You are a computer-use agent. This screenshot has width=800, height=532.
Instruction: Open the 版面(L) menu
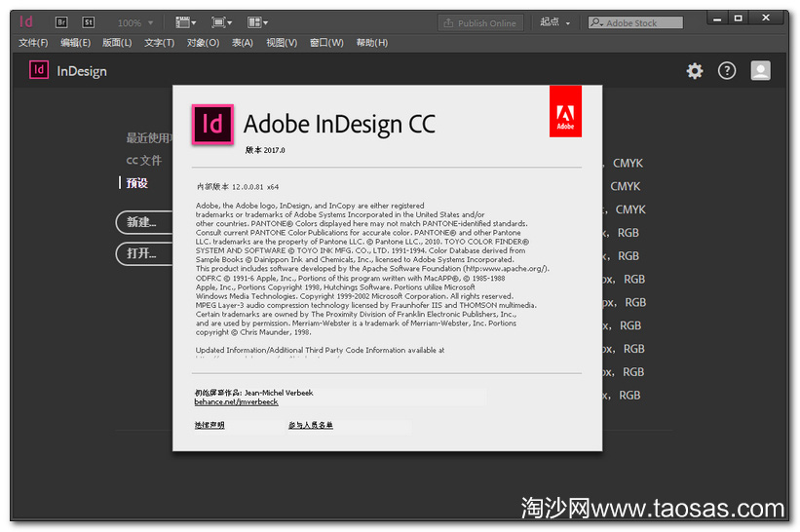(117, 43)
